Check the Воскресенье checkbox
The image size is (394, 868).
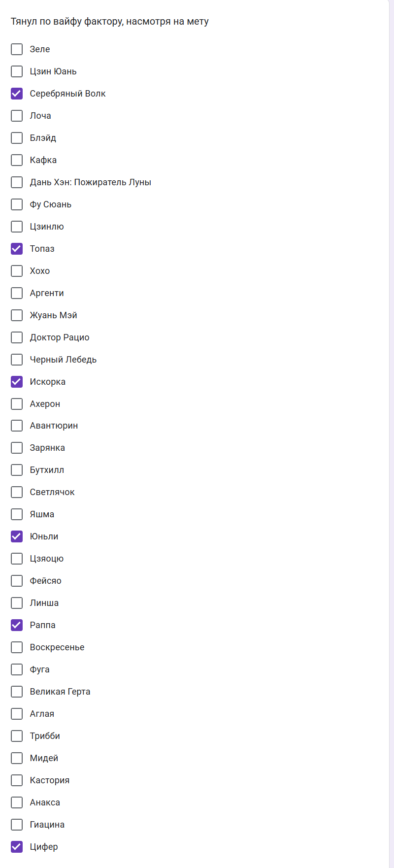tap(17, 647)
